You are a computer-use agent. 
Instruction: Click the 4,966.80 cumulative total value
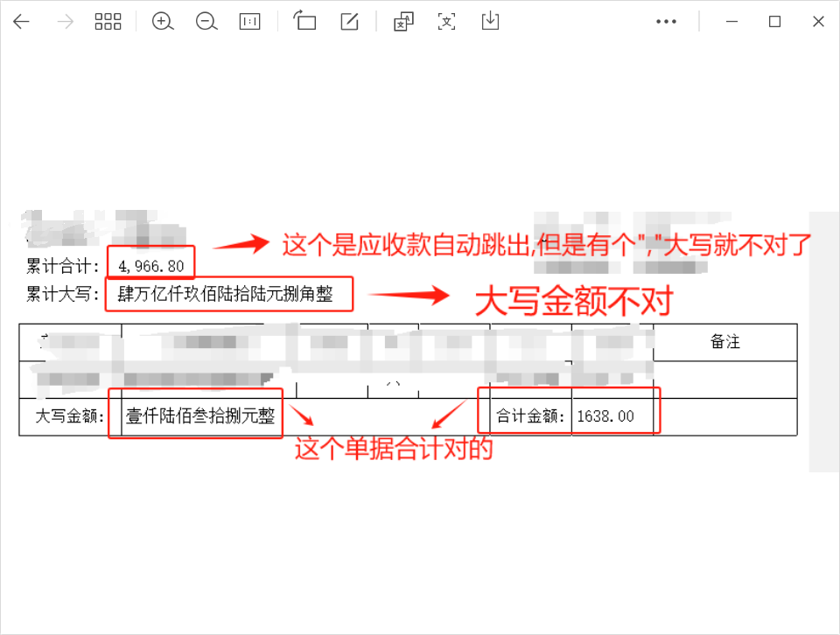151,266
